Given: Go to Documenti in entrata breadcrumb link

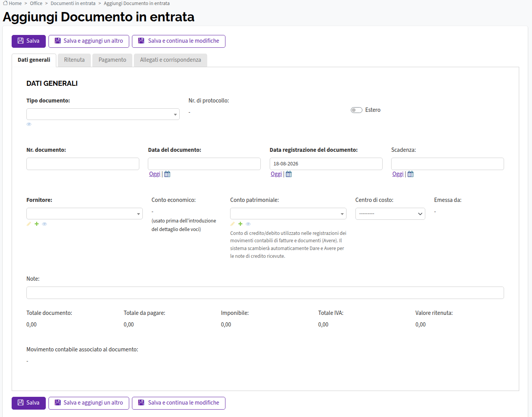Looking at the screenshot, I should pyautogui.click(x=73, y=3).
